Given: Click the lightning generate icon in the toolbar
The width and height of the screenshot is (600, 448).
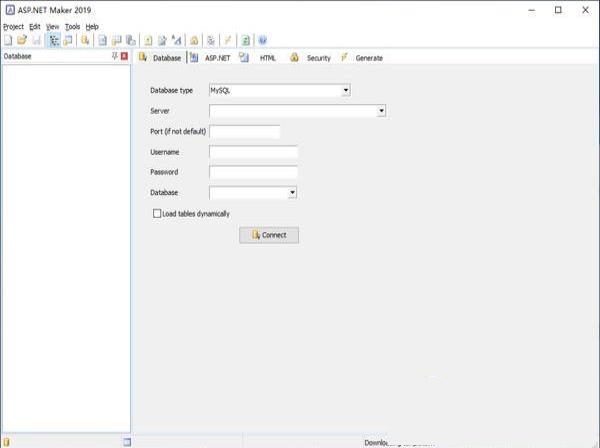Looking at the screenshot, I should (x=228, y=40).
